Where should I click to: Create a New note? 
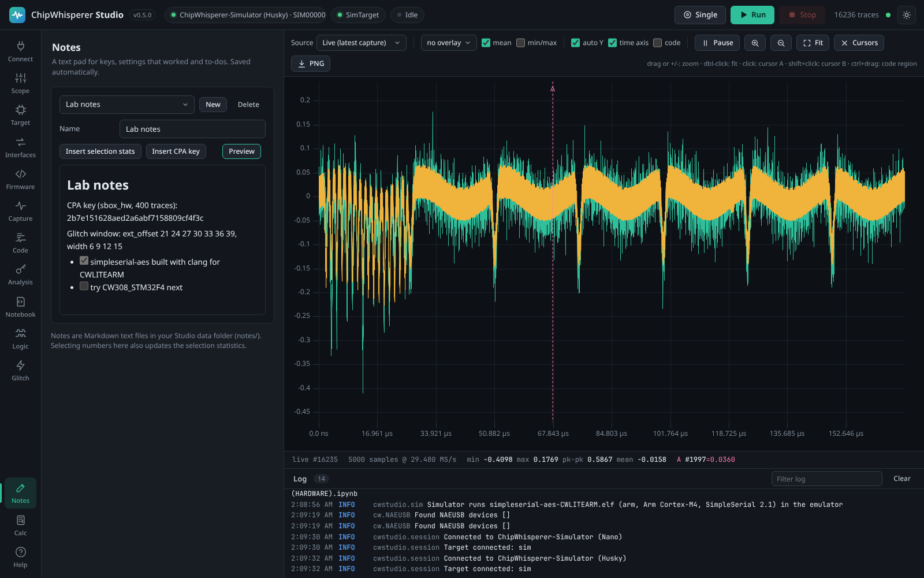click(x=213, y=105)
